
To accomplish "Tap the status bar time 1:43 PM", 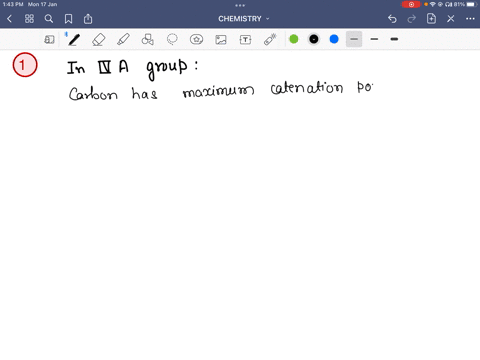I will click(x=13, y=4).
